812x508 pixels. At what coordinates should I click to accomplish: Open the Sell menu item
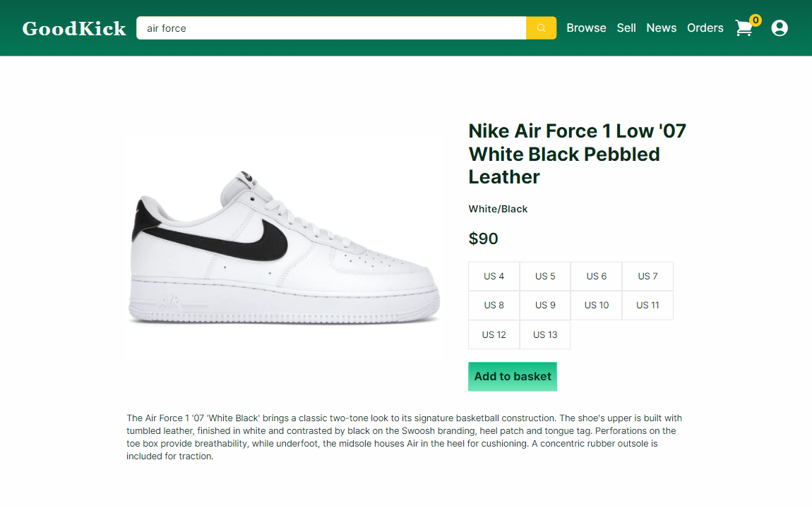coord(626,28)
